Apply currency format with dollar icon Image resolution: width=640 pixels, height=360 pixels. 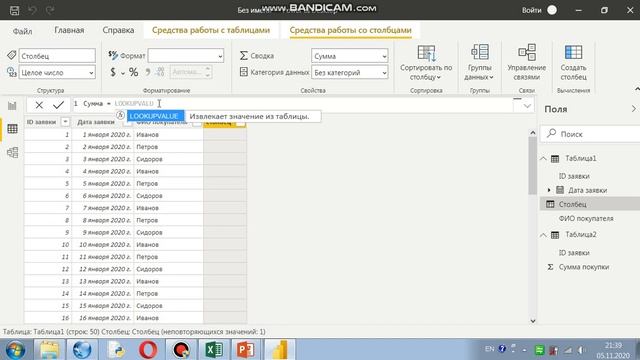pos(113,73)
